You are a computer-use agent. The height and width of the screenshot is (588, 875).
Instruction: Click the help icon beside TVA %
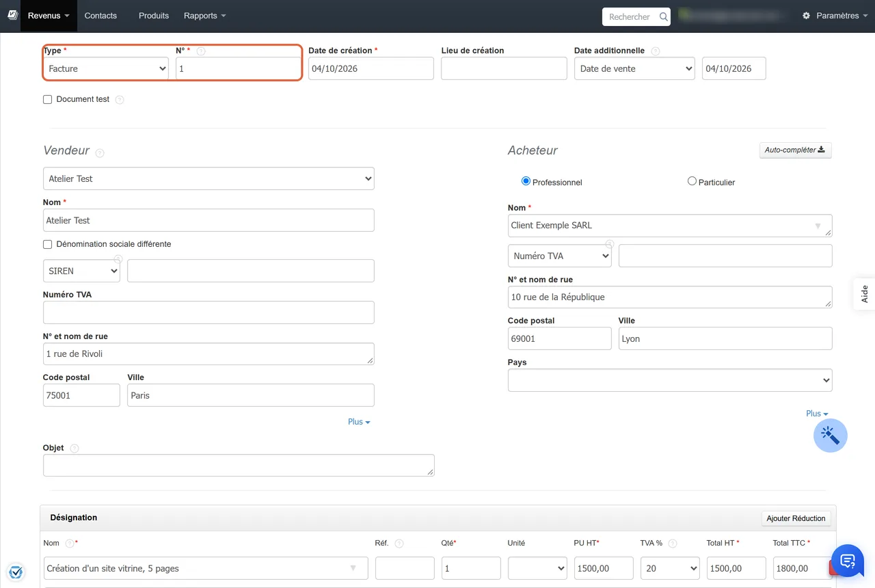(673, 544)
